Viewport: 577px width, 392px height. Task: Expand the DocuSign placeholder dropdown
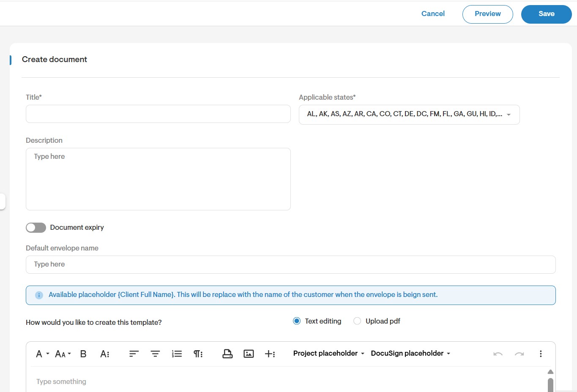(x=410, y=353)
